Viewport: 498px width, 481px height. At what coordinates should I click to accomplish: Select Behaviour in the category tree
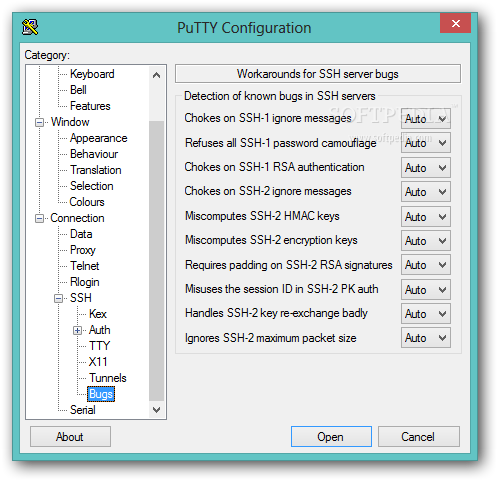tap(94, 154)
